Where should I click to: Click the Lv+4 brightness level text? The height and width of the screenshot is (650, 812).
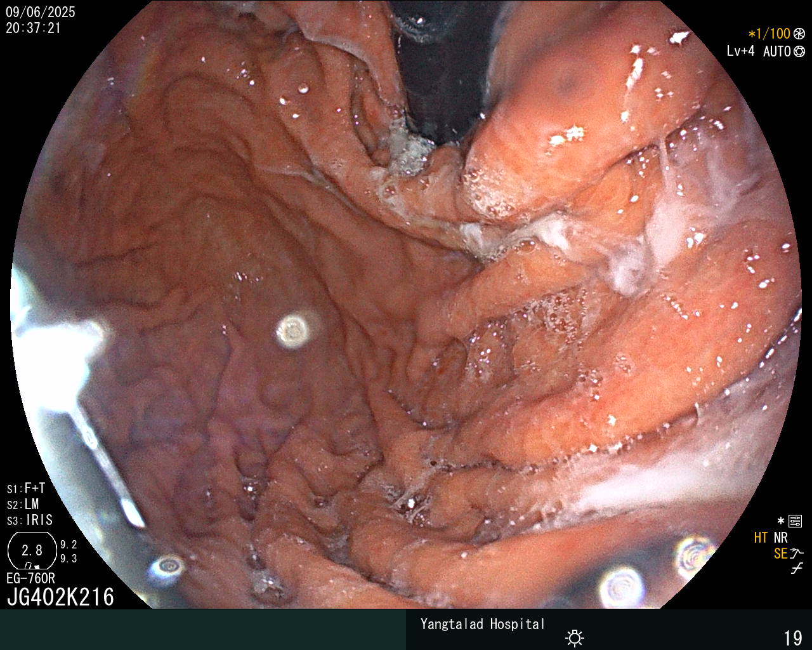(741, 51)
